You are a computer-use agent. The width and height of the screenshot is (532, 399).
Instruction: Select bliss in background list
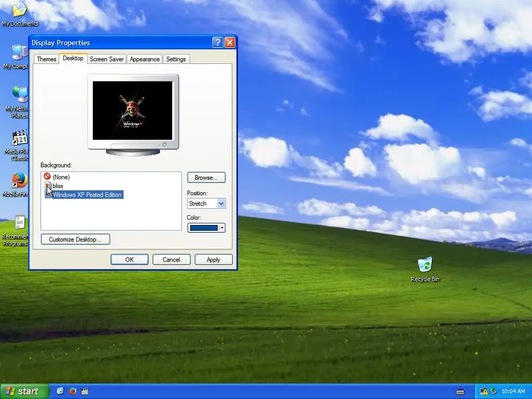(58, 186)
